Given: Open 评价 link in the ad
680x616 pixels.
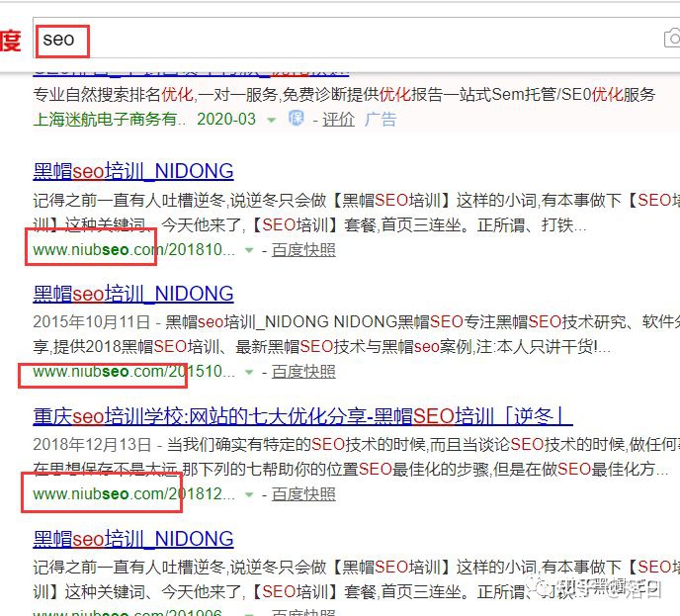Looking at the screenshot, I should pos(338,120).
